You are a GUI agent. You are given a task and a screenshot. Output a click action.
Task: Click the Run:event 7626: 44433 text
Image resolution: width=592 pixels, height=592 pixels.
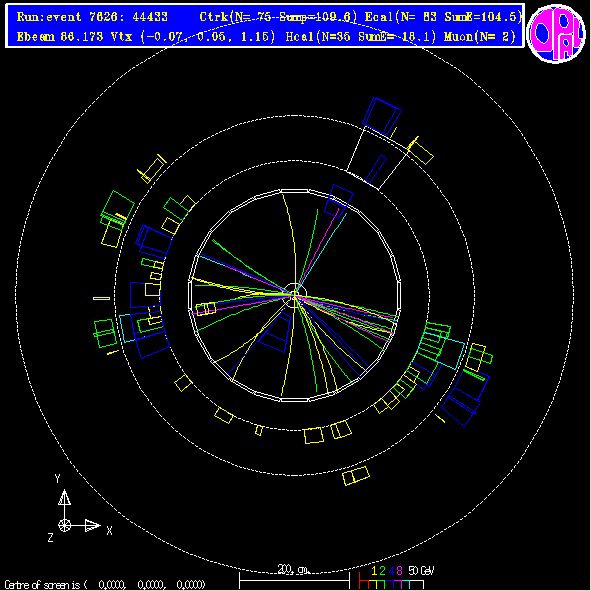pos(92,17)
